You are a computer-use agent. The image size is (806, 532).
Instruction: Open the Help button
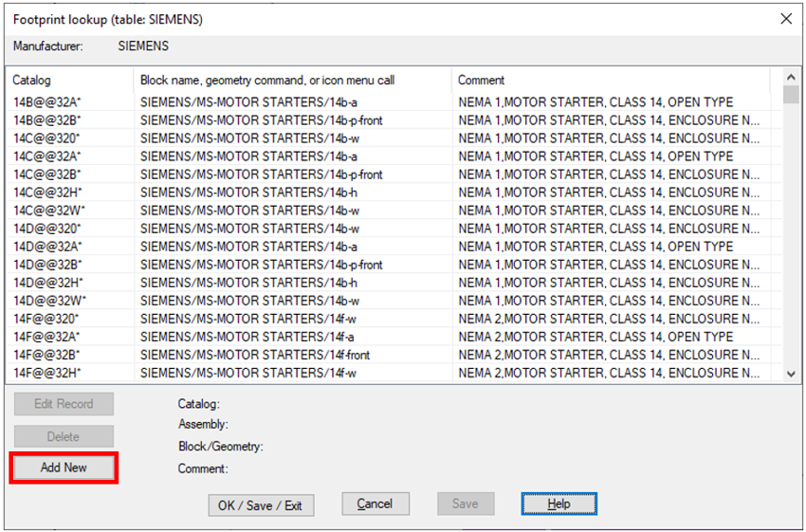click(x=559, y=504)
